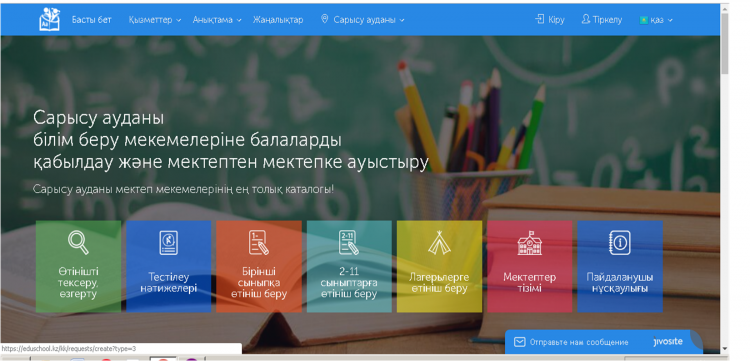750x361 pixels.
Task: Click the scrollbar down arrow
Action: click(x=724, y=349)
